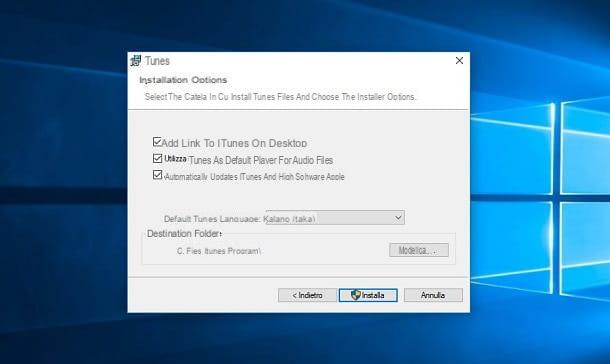Viewport: 610px width, 364px height.
Task: Click the Destination Folder group label
Action: (x=184, y=234)
